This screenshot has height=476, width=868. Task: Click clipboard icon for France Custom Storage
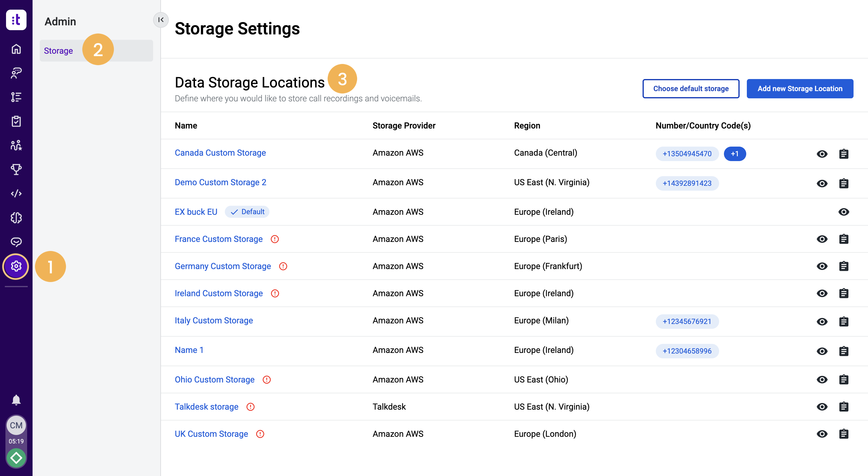click(x=844, y=239)
